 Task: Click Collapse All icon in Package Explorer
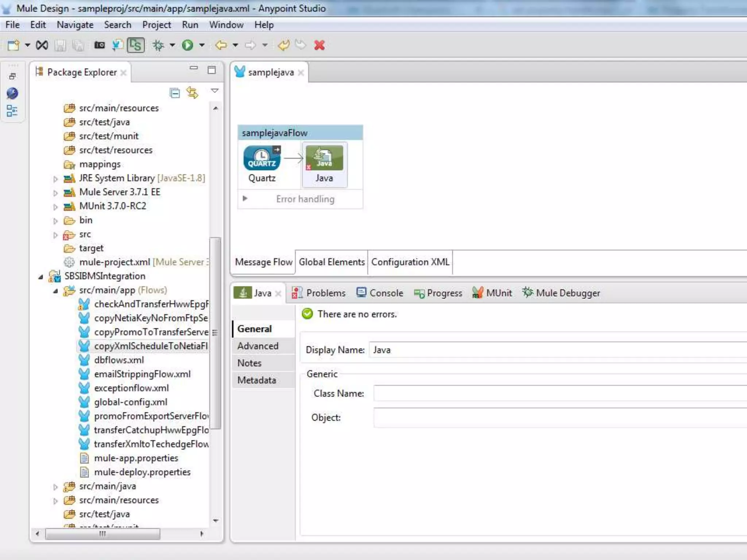point(175,93)
